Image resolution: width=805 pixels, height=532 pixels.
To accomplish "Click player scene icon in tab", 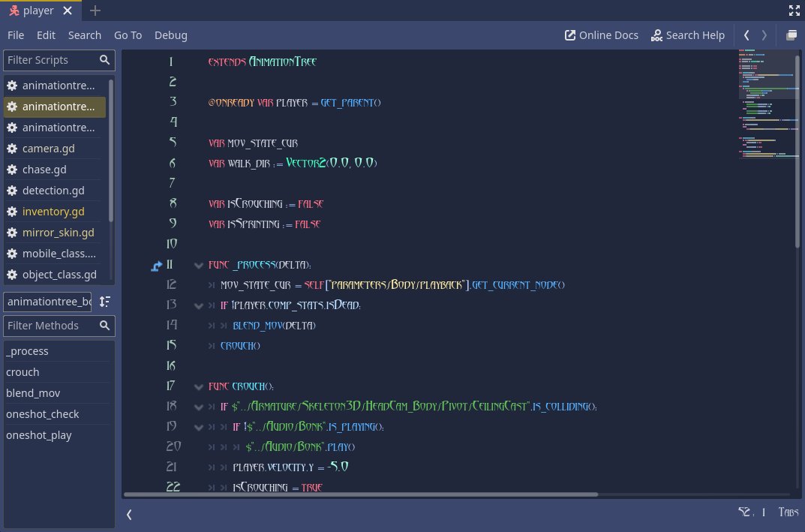I will click(x=14, y=11).
